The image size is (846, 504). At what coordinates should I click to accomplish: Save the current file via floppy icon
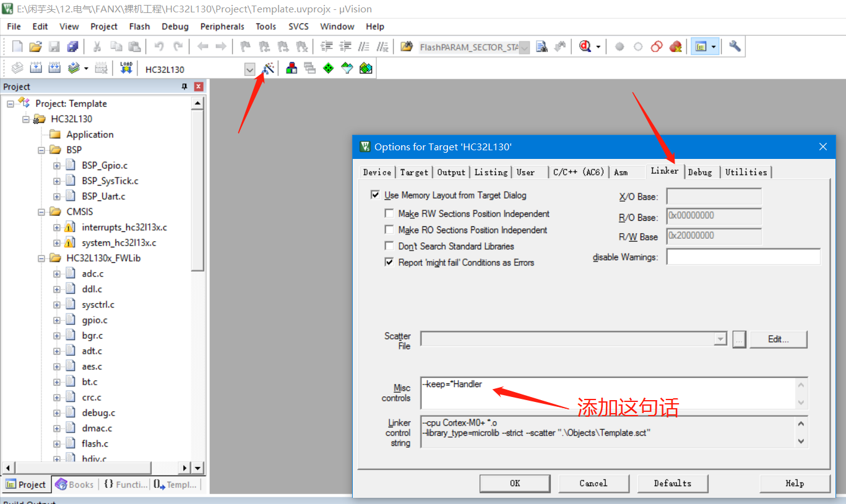point(54,46)
